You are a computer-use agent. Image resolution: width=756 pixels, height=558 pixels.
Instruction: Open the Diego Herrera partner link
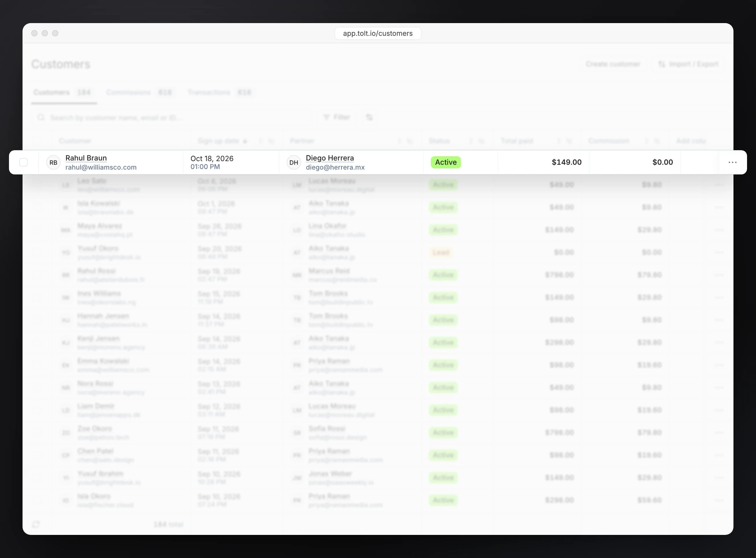point(329,158)
